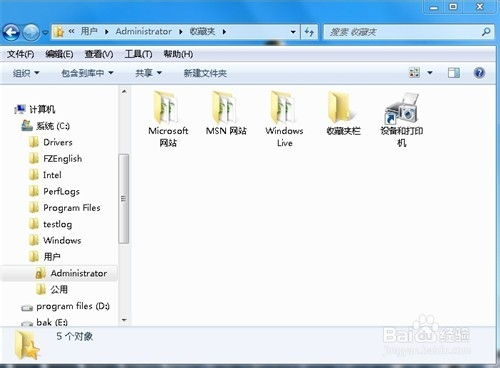Click the Favorites star folder in details pane
The width and height of the screenshot is (500, 368).
27,345
